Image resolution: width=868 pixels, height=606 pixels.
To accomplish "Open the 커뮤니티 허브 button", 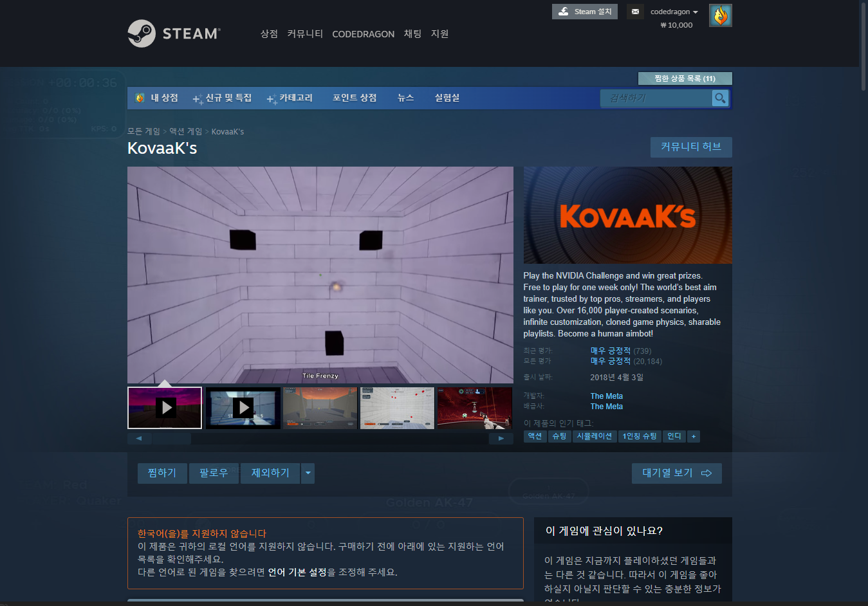I will pyautogui.click(x=691, y=147).
